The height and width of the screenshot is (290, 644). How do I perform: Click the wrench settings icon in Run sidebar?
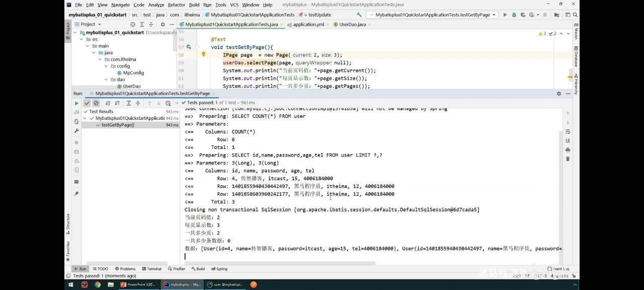(x=76, y=130)
